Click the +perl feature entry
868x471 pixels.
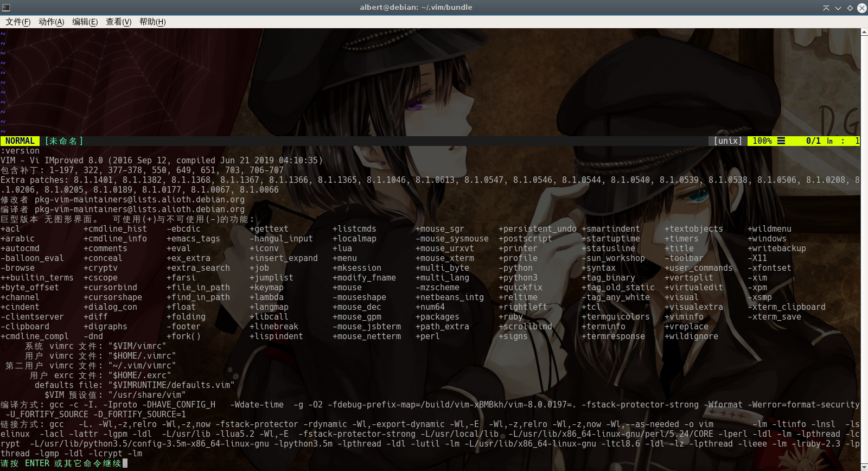pos(427,336)
